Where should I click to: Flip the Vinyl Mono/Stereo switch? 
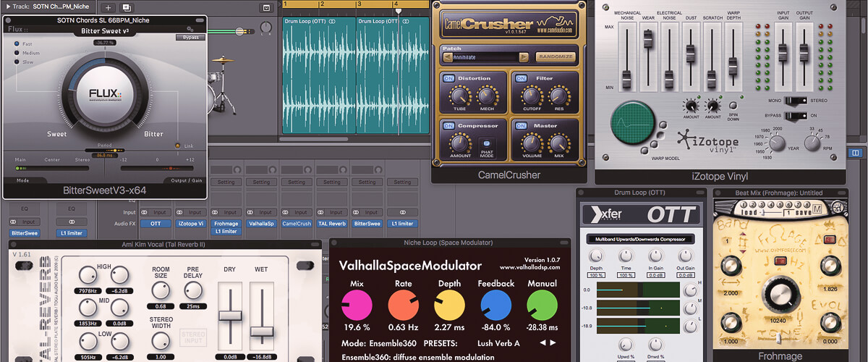pyautogui.click(x=797, y=101)
